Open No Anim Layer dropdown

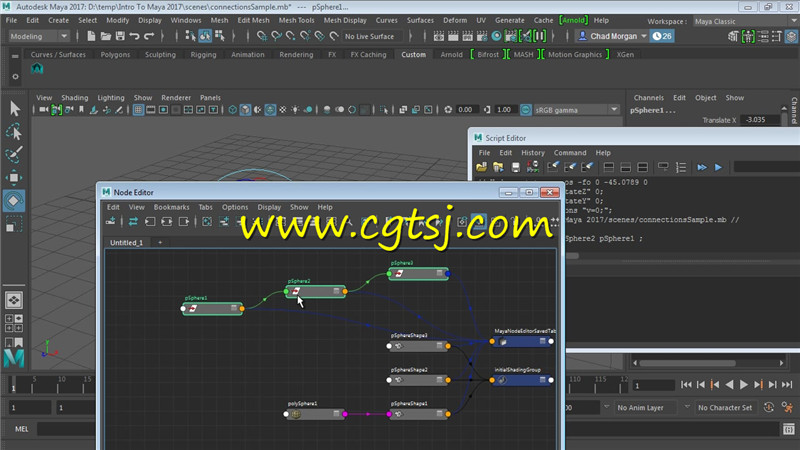(x=646, y=407)
